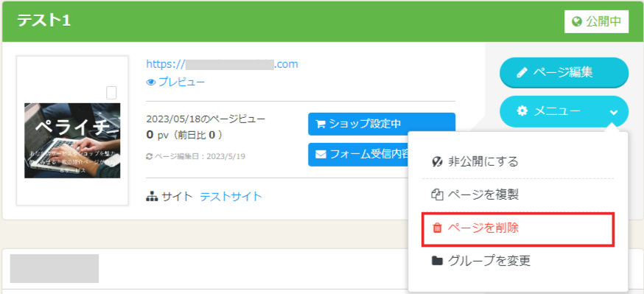Click the shopping cart icon

point(321,124)
